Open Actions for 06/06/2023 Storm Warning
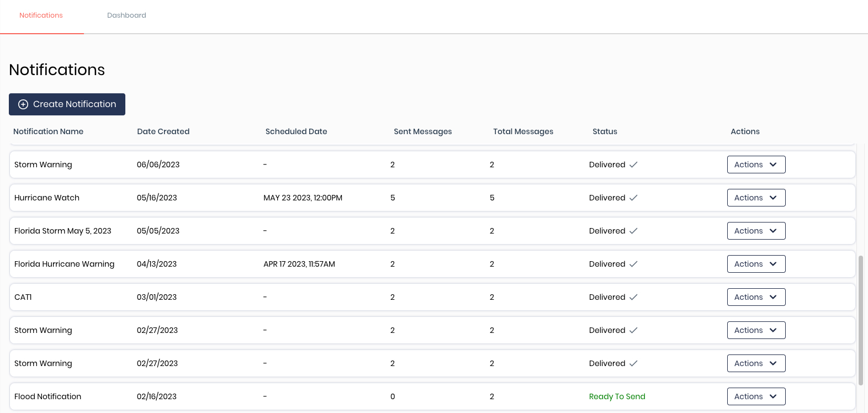The height and width of the screenshot is (413, 868). 756,165
